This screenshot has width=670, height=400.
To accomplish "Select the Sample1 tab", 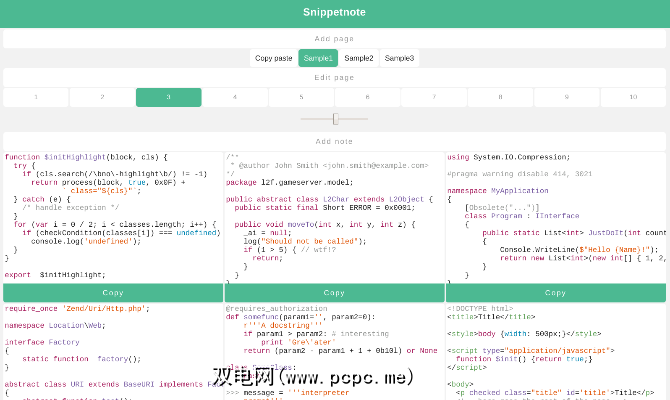I will 319,58.
